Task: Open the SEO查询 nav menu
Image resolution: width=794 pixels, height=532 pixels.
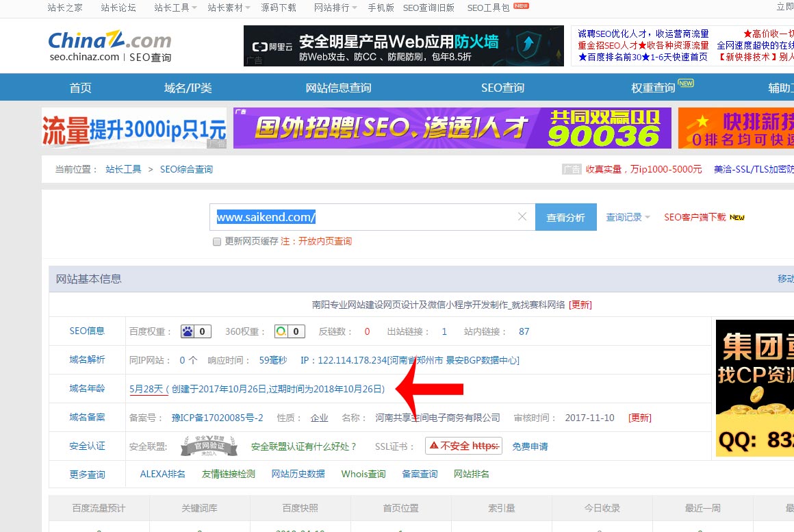Action: click(x=502, y=88)
